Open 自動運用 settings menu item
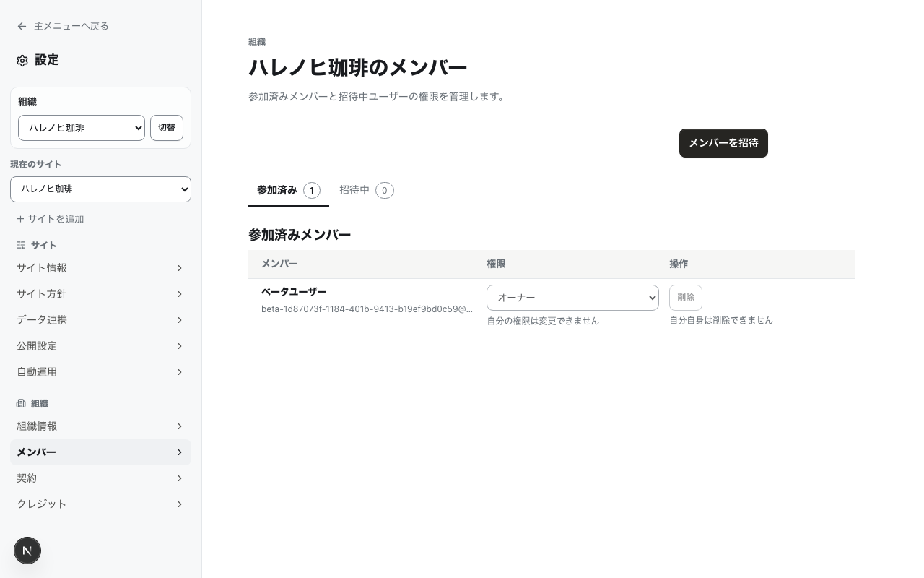The width and height of the screenshot is (924, 578). pos(100,372)
